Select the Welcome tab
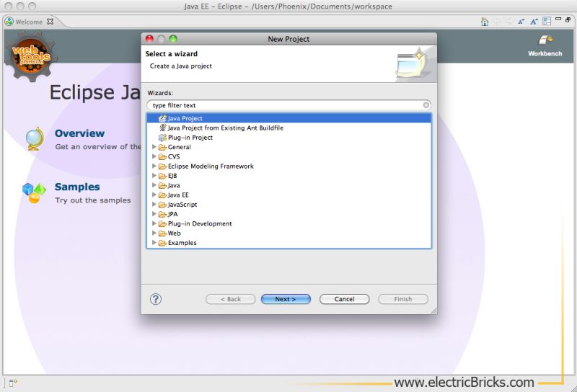 pos(29,22)
